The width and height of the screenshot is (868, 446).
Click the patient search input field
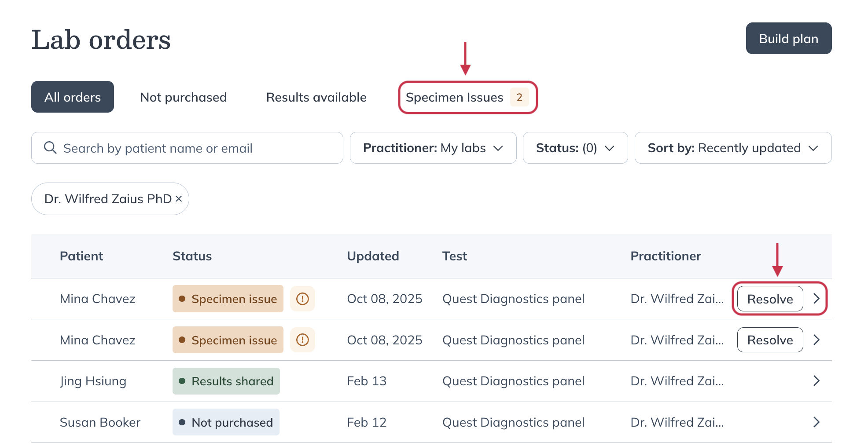click(187, 148)
